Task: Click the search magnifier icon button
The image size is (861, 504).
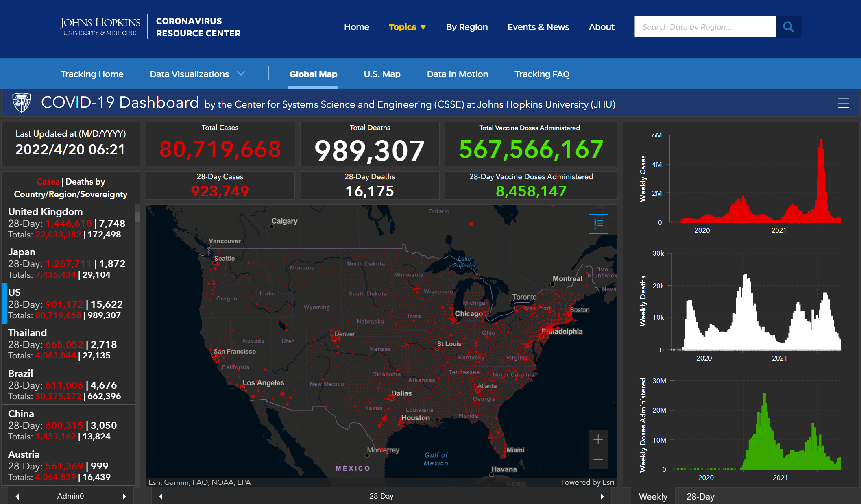Action: click(x=788, y=27)
